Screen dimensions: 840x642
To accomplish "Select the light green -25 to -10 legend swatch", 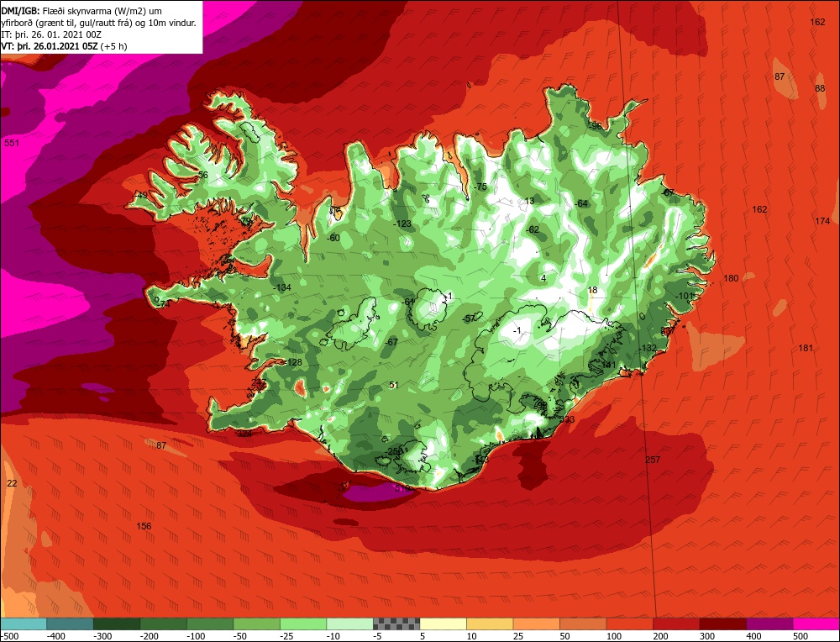I will (x=303, y=624).
